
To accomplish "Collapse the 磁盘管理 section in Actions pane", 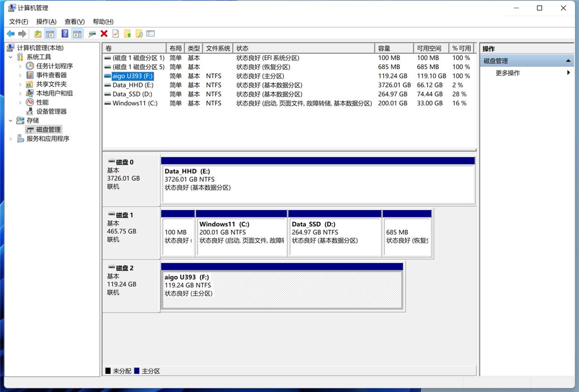I will (x=569, y=60).
